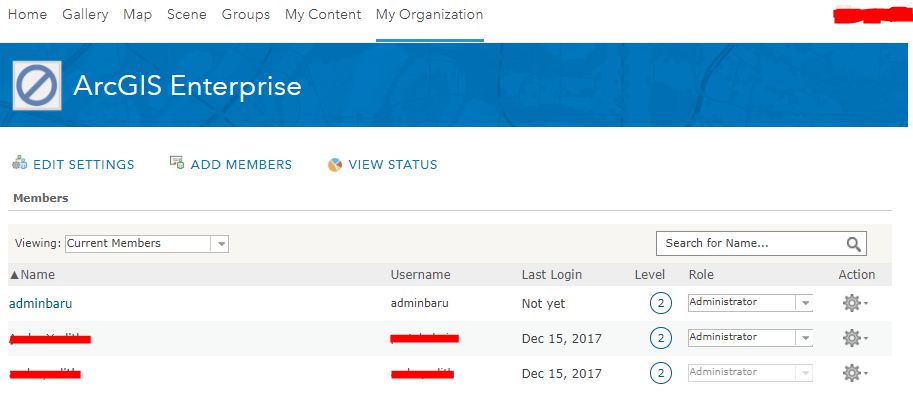This screenshot has width=913, height=417.
Task: Click the EDIT SETTINGS link text
Action: click(84, 165)
